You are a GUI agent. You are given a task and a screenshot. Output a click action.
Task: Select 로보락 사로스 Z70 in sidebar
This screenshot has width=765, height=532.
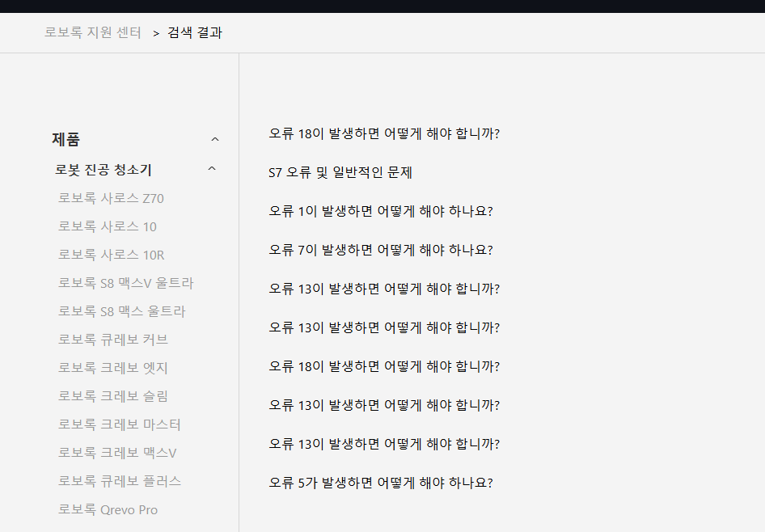pos(112,198)
